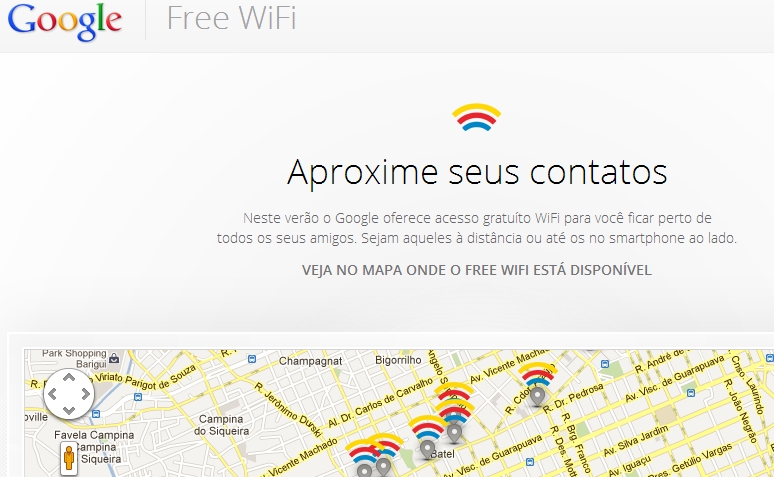774x477 pixels.
Task: Pan the map left with the arrow
Action: [52, 394]
